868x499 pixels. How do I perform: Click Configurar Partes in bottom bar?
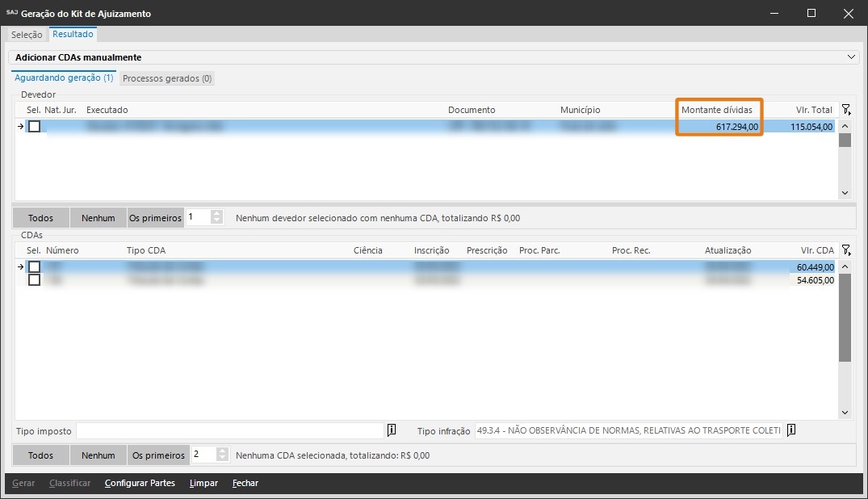140,483
